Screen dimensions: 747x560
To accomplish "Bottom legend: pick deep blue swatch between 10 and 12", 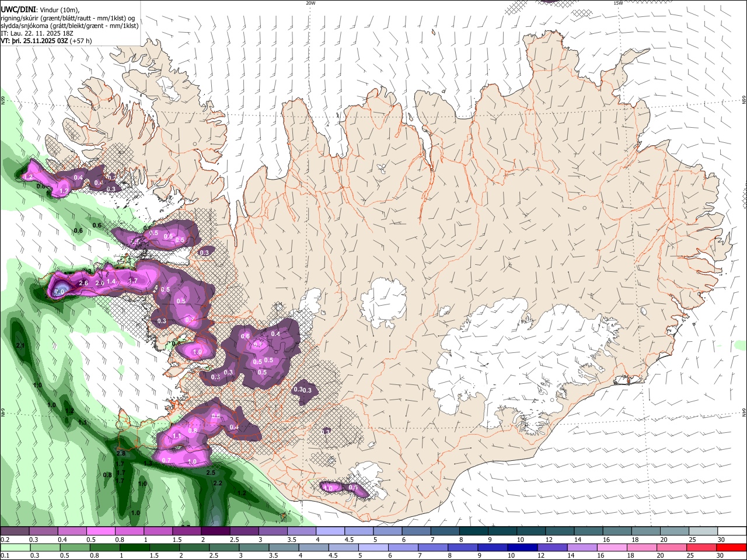I will [x=523, y=547].
